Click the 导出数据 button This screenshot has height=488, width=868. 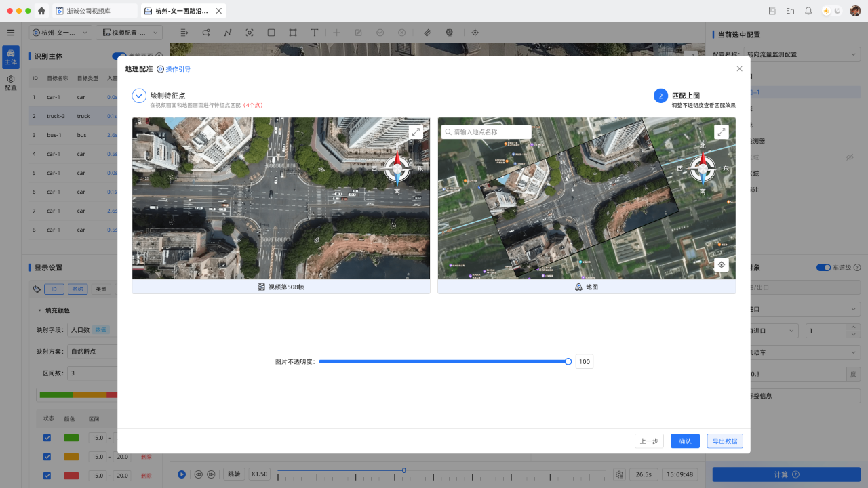724,441
